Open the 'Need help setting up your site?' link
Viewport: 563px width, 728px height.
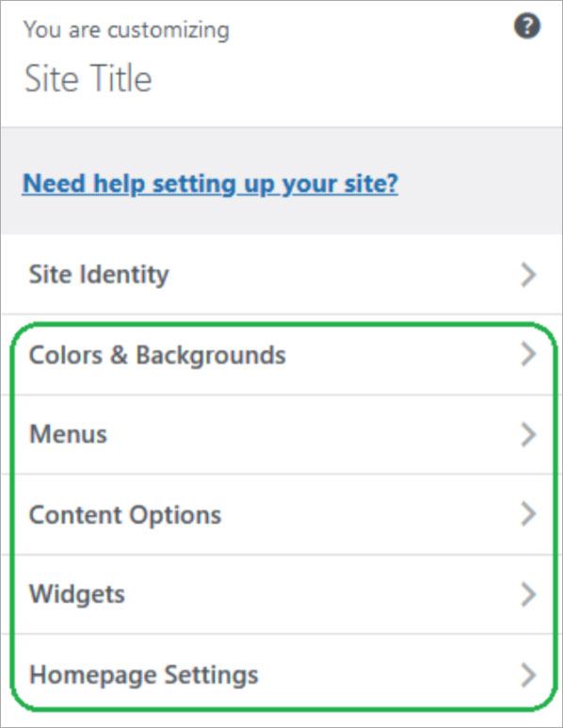(x=210, y=184)
